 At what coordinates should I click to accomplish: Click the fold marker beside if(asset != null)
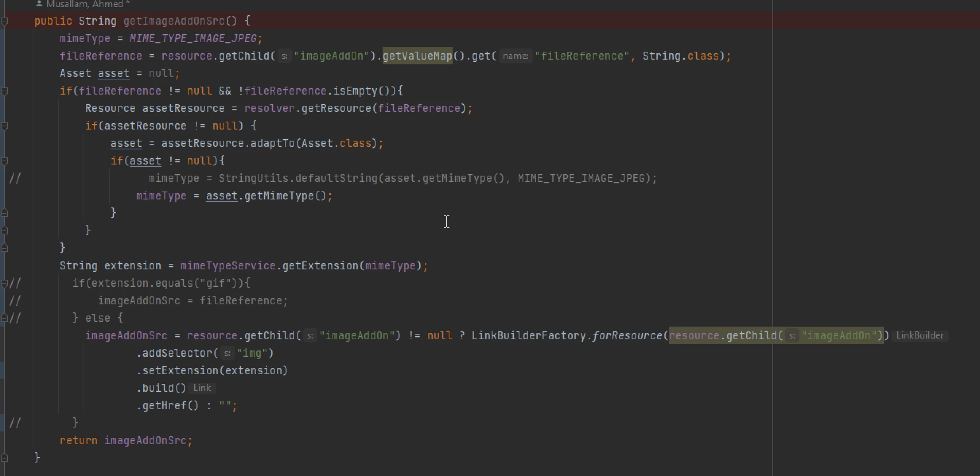coord(4,161)
